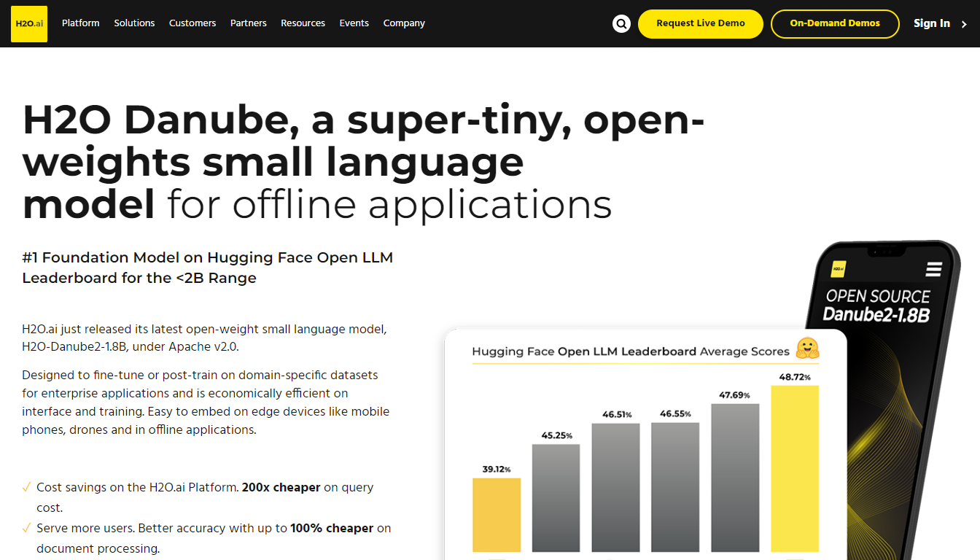
Task: Open the Partners menu item
Action: [x=249, y=23]
